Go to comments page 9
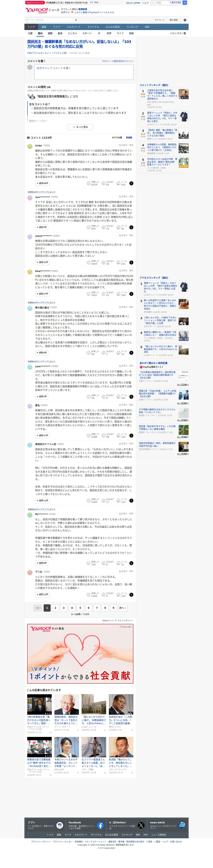 (114, 608)
